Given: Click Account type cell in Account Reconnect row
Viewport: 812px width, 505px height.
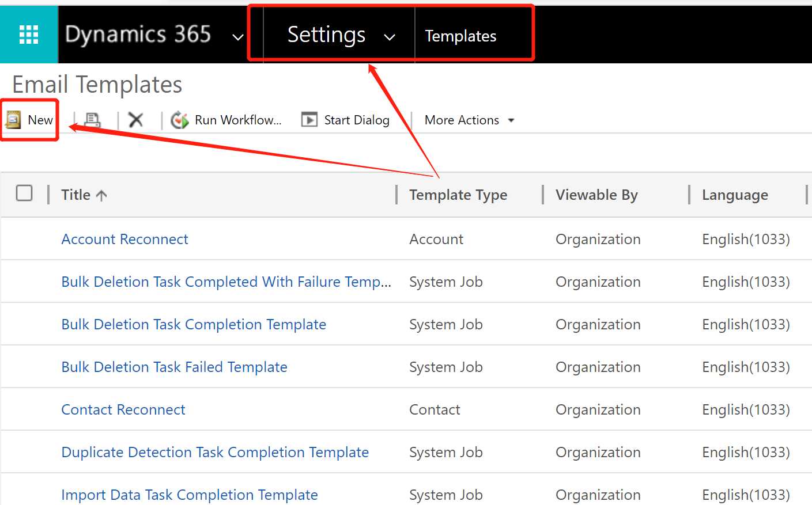Looking at the screenshot, I should tap(436, 239).
